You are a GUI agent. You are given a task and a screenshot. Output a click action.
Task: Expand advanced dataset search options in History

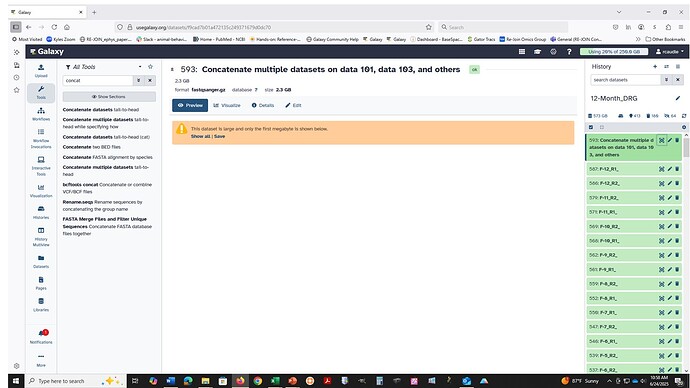(x=666, y=80)
